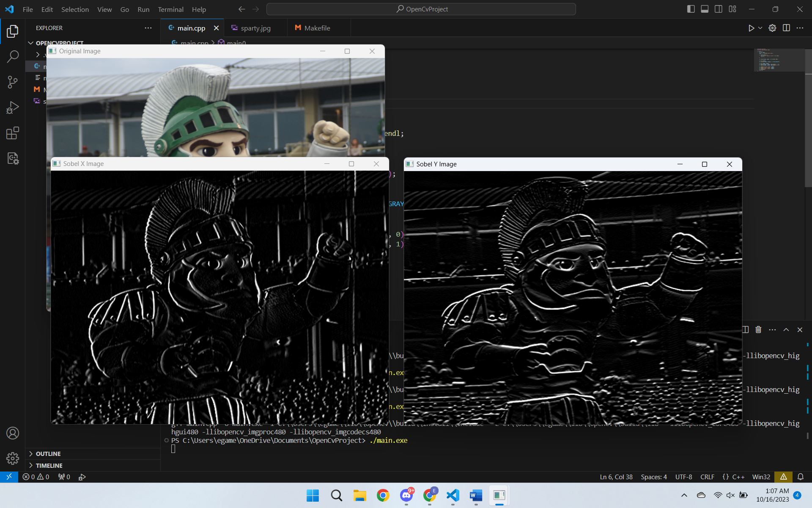Open the Run and Debug view
Screen dimensions: 812x508
tap(13, 108)
